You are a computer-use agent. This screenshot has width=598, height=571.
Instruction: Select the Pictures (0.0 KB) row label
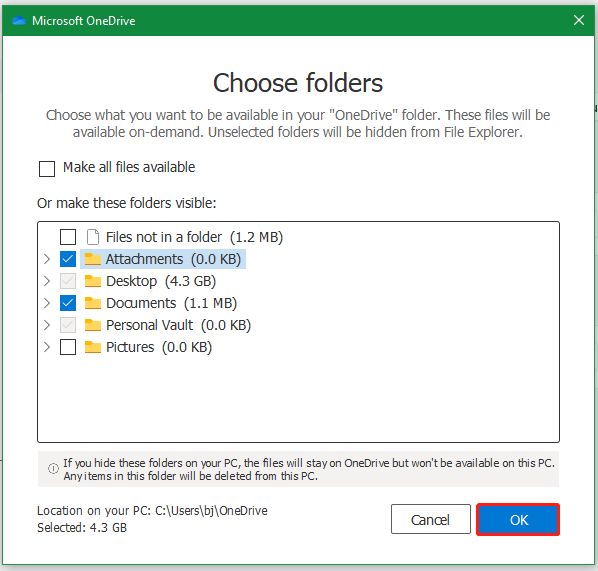coord(159,347)
